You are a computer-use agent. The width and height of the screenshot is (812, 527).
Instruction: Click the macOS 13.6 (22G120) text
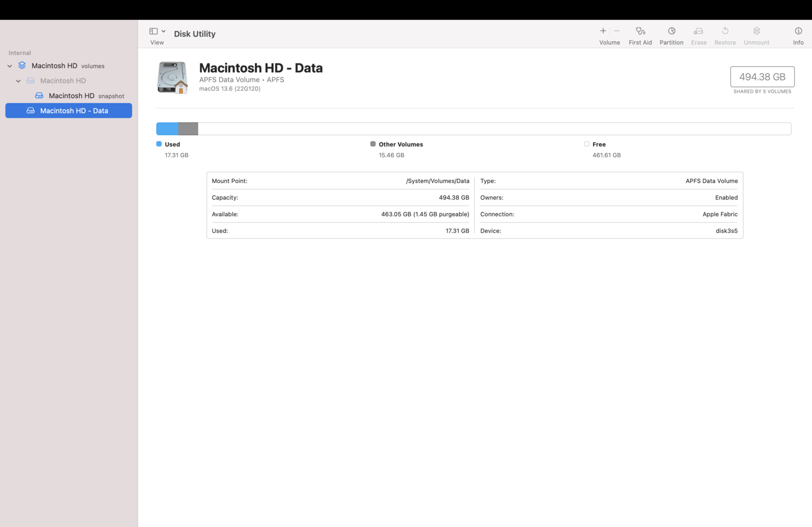[x=230, y=89]
